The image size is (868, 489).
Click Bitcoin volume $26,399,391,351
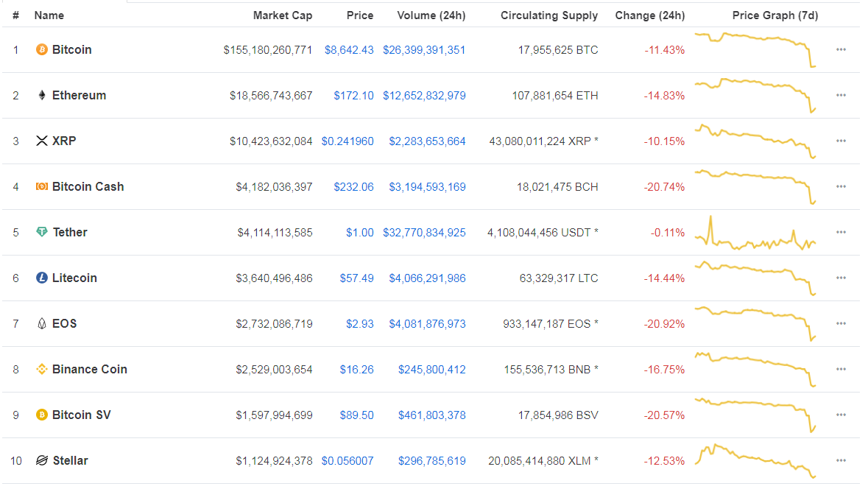pos(424,50)
